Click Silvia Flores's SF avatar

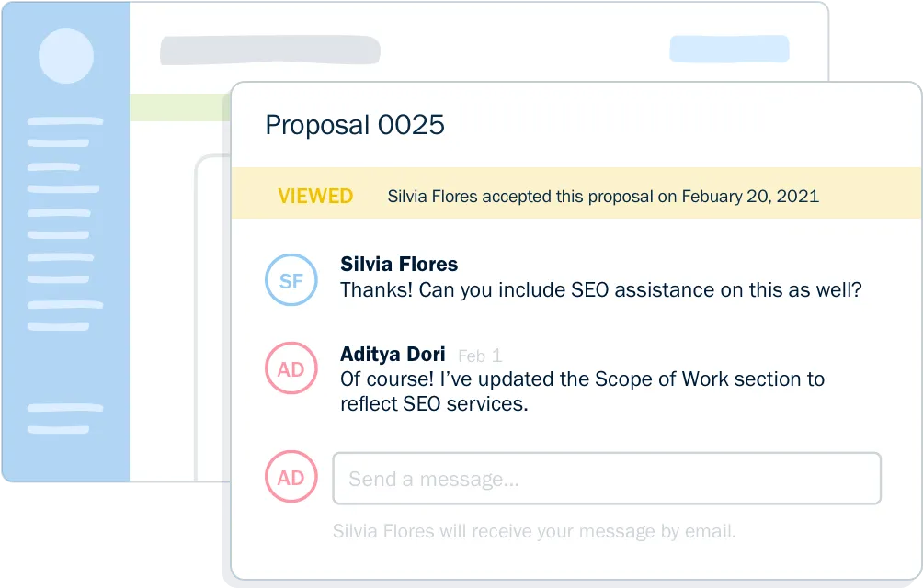[291, 279]
